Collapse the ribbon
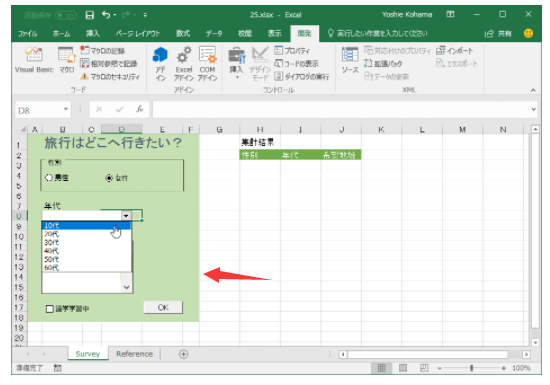The width and height of the screenshot is (550, 385). tap(533, 90)
